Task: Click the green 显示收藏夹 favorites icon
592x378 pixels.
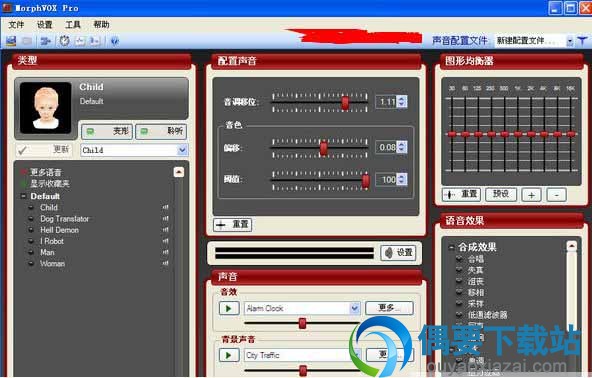Action: coord(24,184)
